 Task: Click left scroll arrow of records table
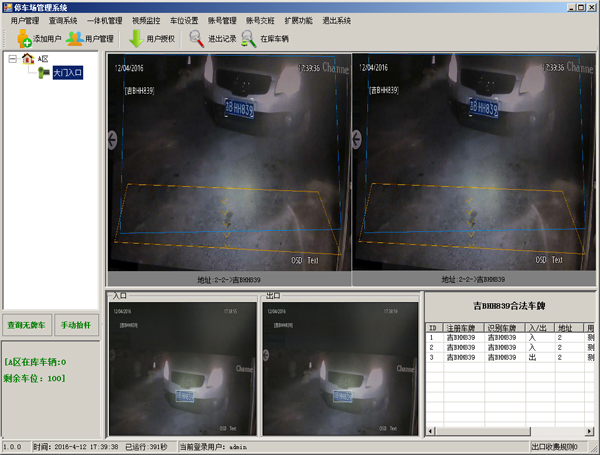click(430, 431)
